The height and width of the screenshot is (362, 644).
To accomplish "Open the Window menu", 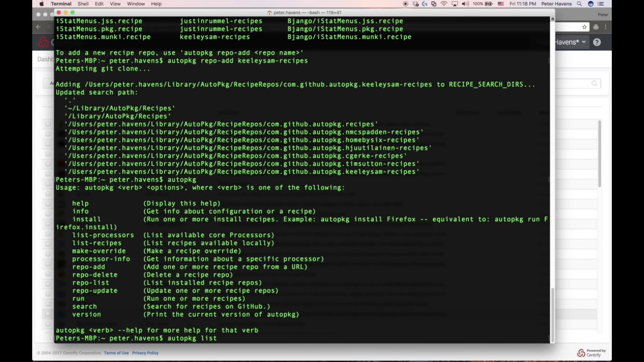I will (136, 4).
